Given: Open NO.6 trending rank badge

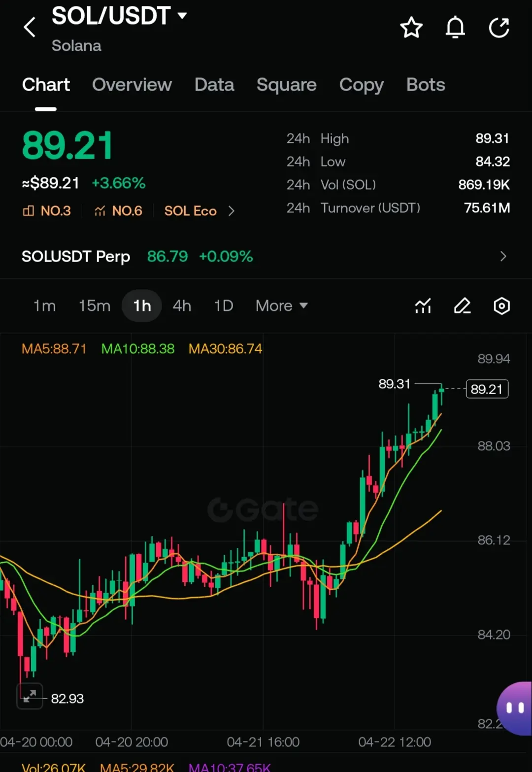Looking at the screenshot, I should pos(118,211).
